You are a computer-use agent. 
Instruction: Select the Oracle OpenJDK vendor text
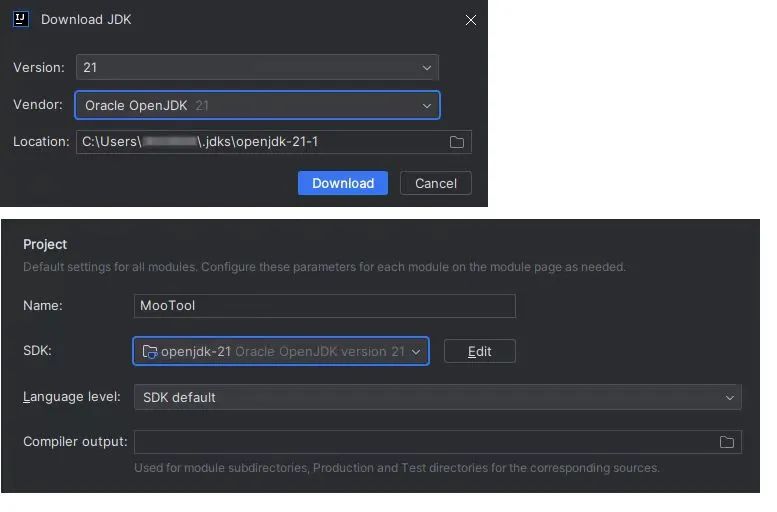(x=136, y=105)
